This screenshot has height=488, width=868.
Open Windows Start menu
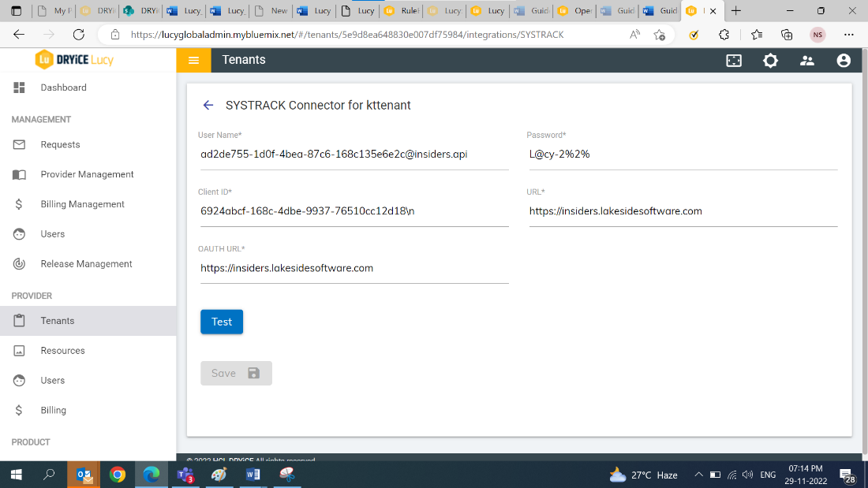click(x=17, y=474)
